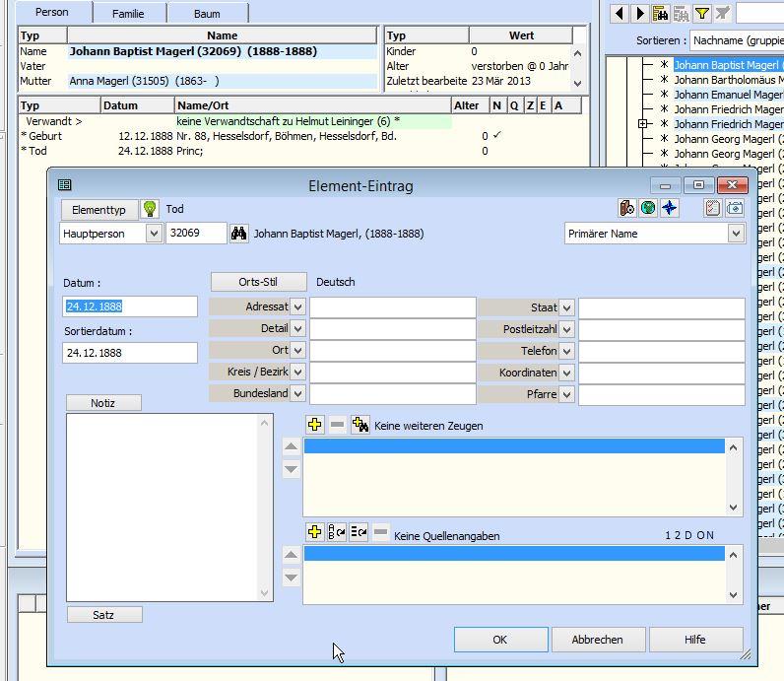Open the Telefon label dropdown arrow
Screen dimensions: 784x681
pos(566,351)
